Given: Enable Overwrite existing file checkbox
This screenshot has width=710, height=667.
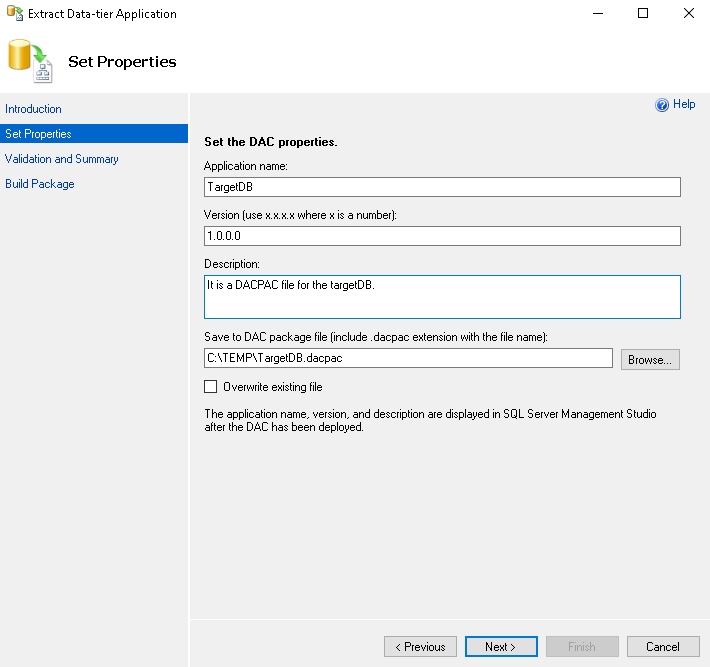Looking at the screenshot, I should [210, 387].
